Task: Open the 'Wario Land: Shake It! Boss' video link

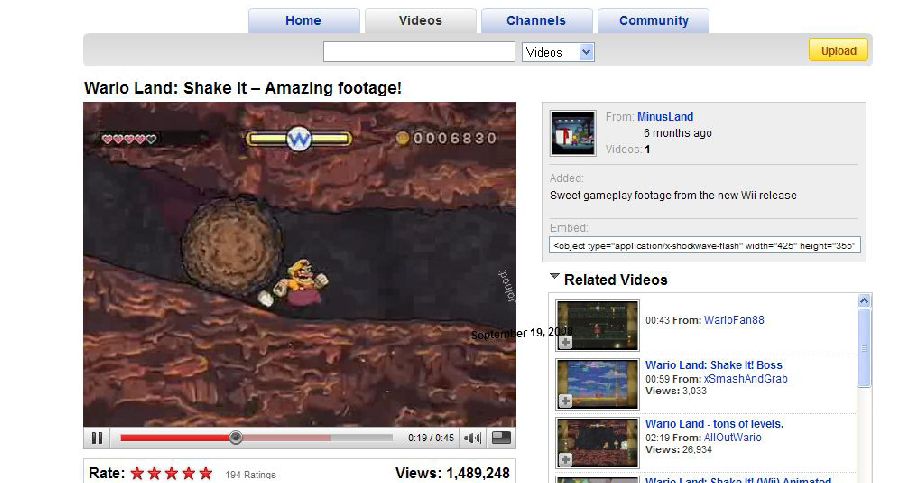Action: click(x=713, y=366)
